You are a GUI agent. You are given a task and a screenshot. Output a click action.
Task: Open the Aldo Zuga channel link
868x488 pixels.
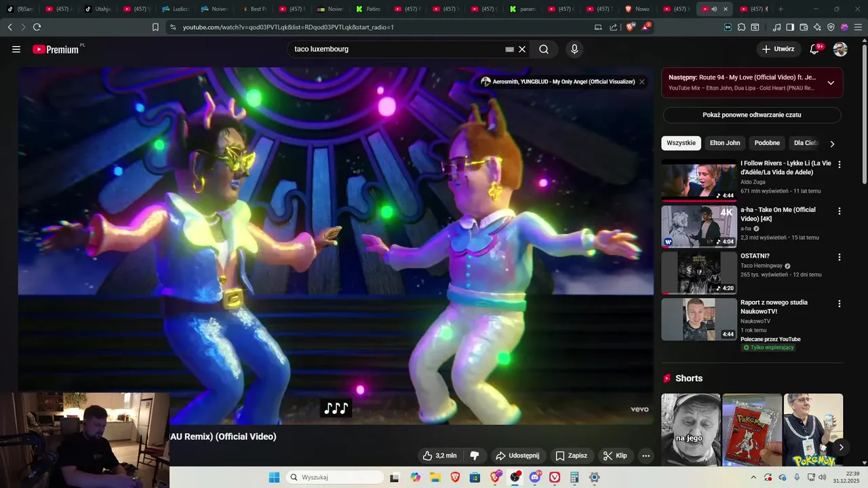tap(754, 182)
